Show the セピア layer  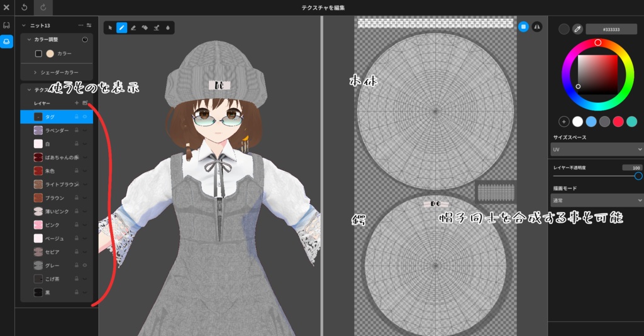click(85, 252)
